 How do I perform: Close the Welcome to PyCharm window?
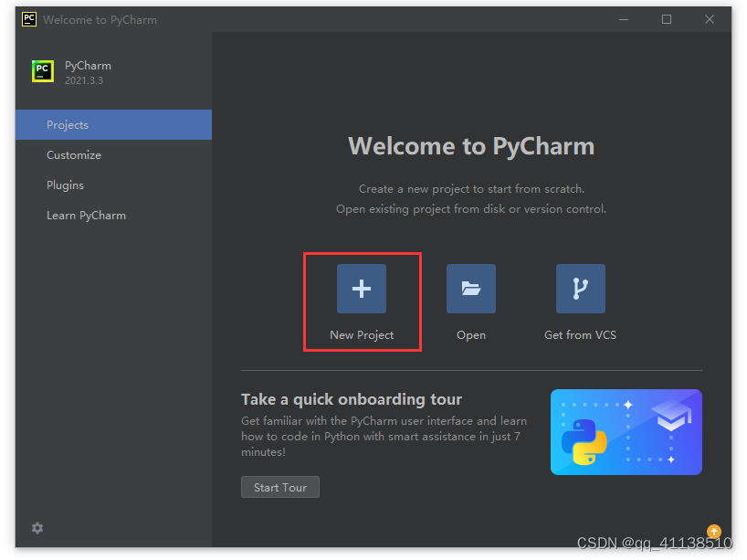710,19
